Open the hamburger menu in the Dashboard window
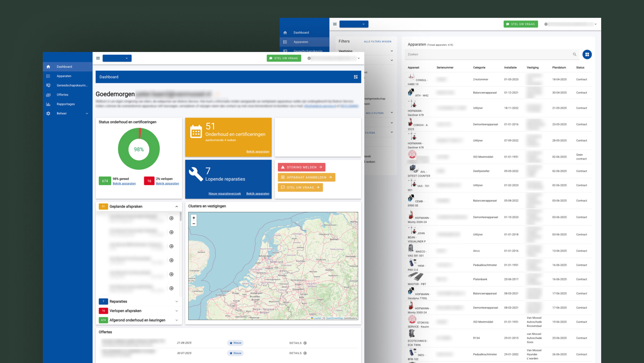This screenshot has width=644, height=363. pos(98,58)
